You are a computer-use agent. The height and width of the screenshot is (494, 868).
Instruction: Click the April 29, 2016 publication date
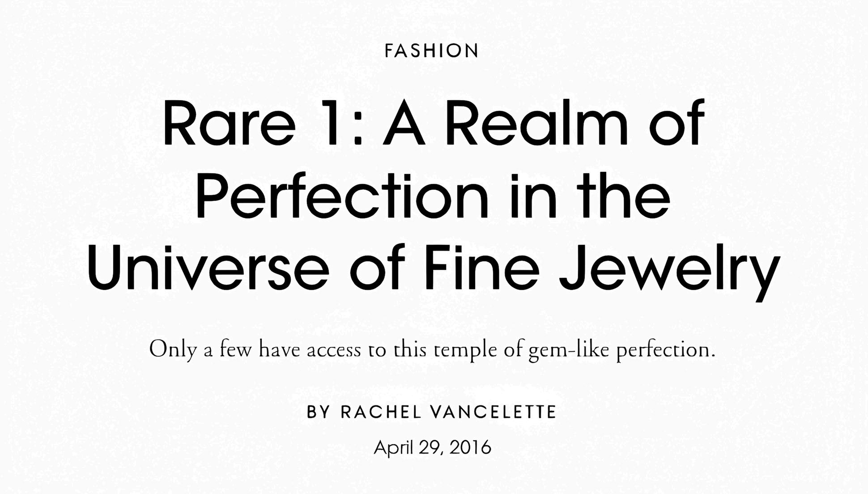pos(432,447)
